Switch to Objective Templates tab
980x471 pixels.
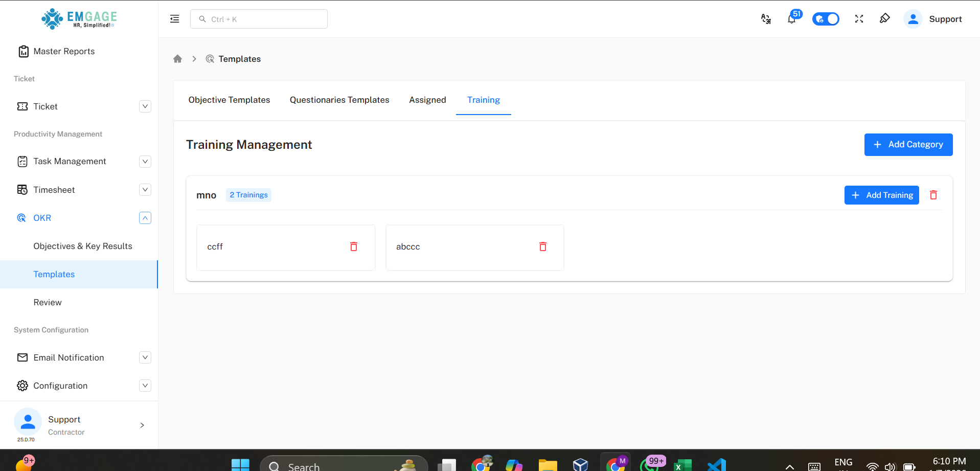(229, 100)
